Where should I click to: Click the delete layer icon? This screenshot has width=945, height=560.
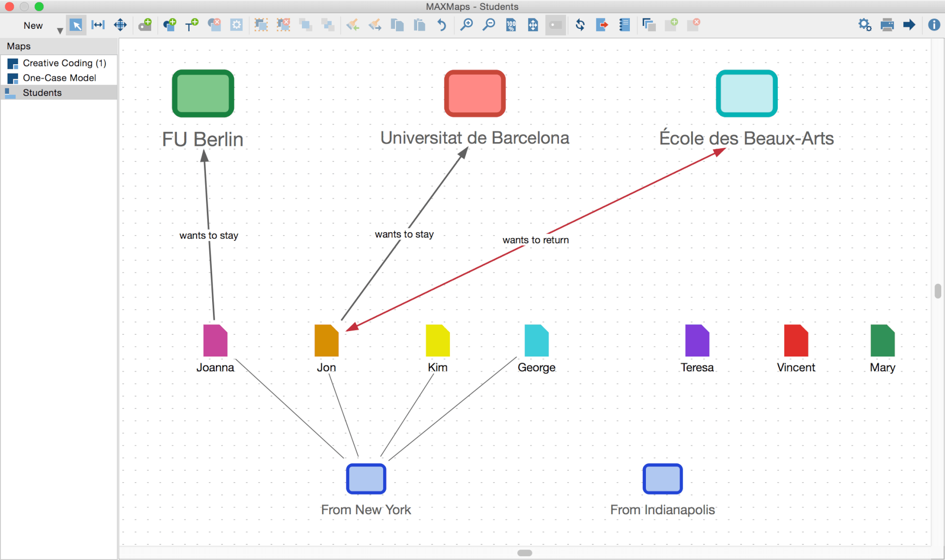(x=694, y=25)
